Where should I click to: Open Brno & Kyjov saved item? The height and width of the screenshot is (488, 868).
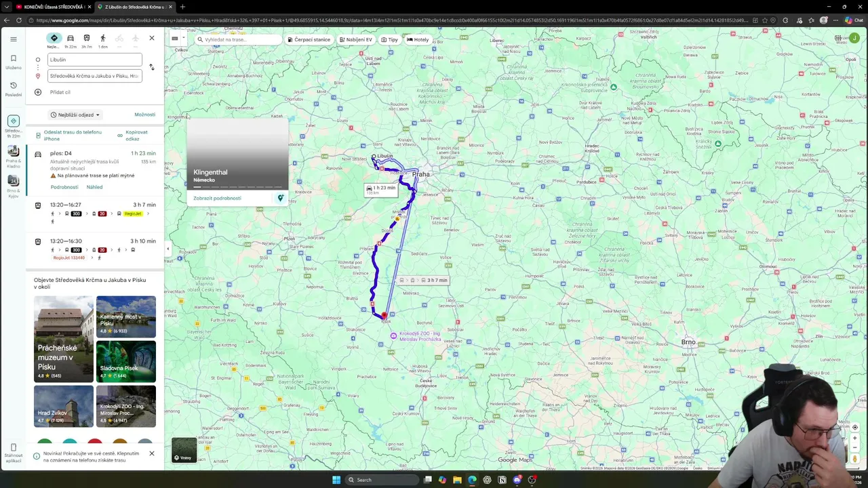[x=13, y=186]
